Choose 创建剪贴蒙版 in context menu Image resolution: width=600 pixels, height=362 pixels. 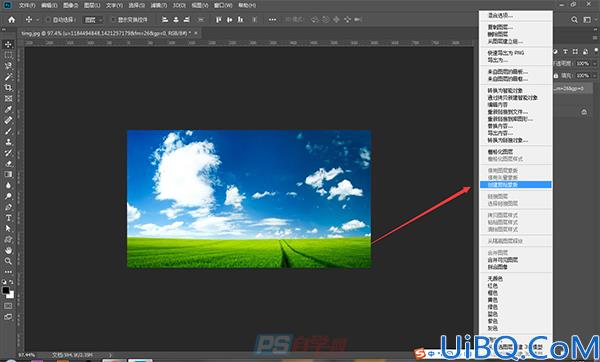click(515, 185)
